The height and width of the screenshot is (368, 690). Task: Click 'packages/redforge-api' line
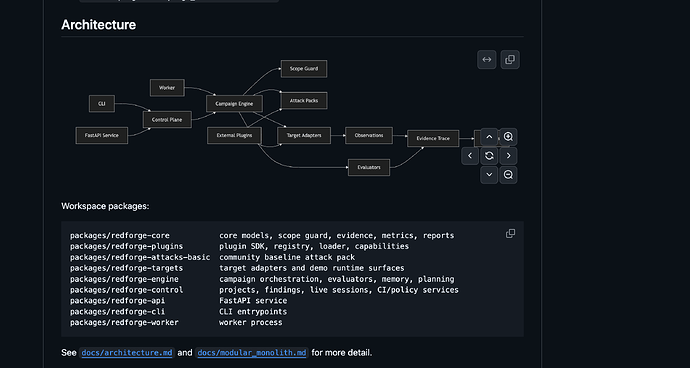117,301
